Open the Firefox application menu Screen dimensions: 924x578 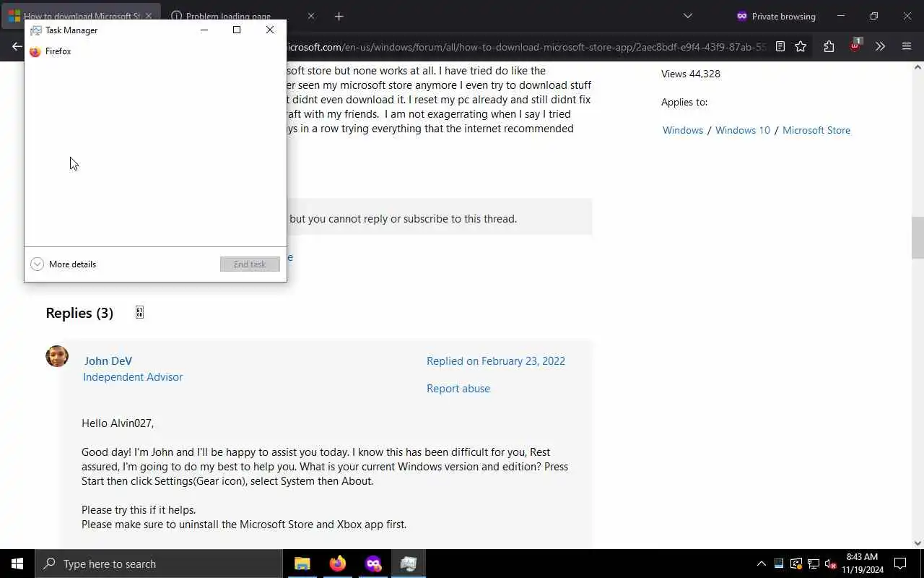pos(907,47)
